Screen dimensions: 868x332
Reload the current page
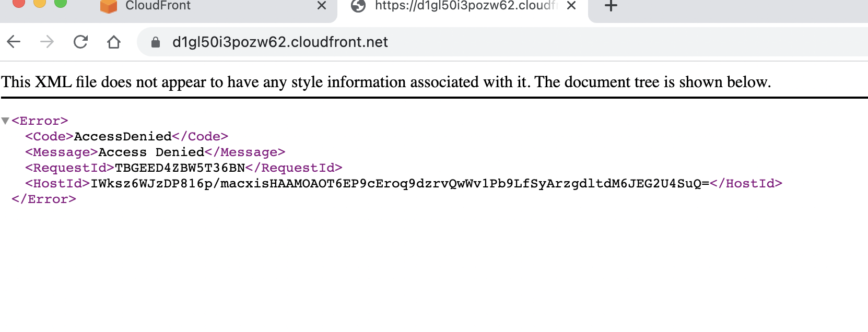point(81,42)
